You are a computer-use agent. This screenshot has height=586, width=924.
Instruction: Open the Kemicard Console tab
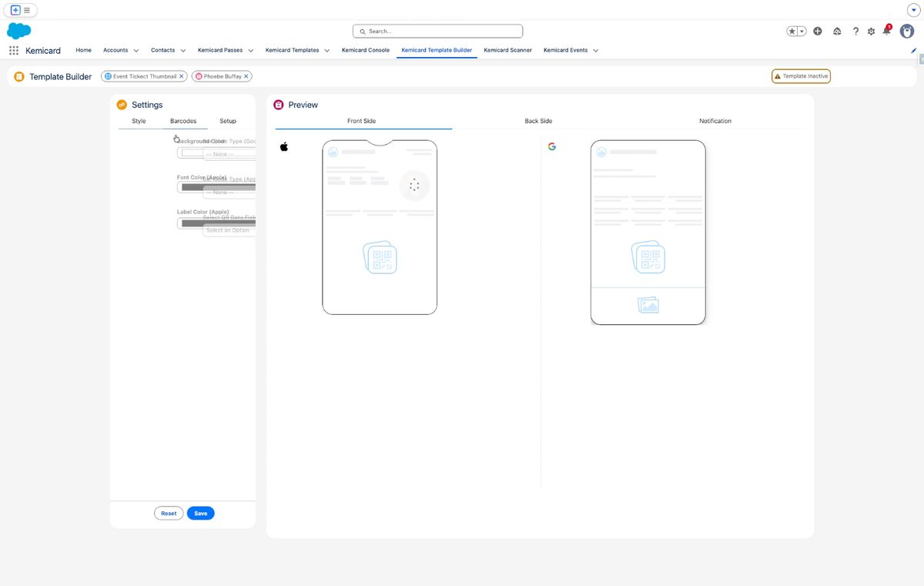pos(366,50)
